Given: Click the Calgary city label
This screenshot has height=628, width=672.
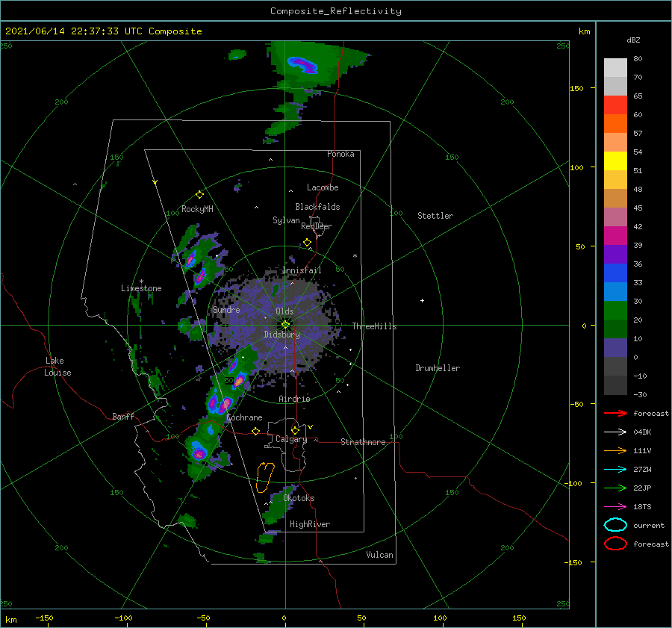Looking at the screenshot, I should pos(291,439).
